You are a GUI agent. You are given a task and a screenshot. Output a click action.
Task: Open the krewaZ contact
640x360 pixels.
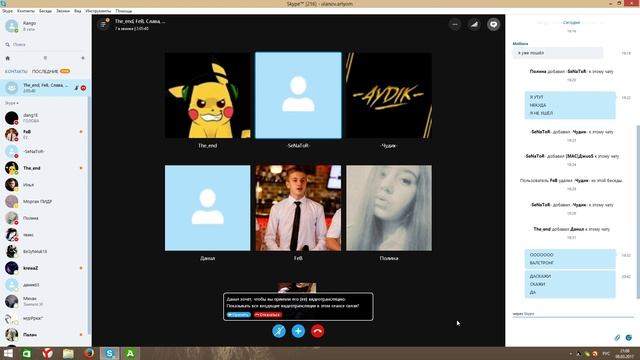coord(45,268)
